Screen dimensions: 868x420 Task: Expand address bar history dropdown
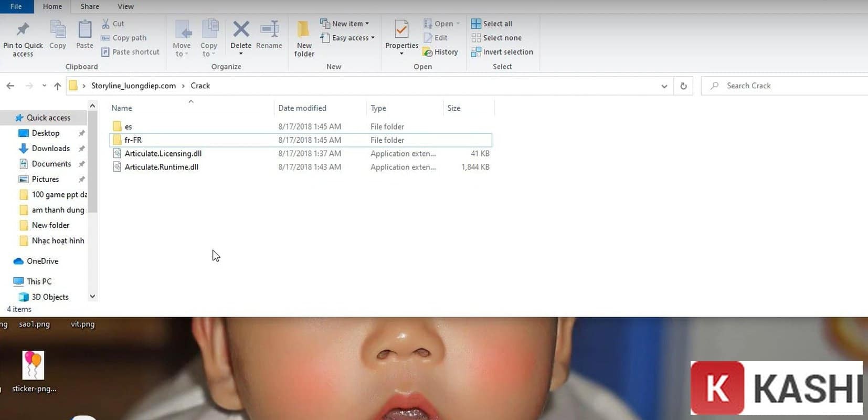pos(664,86)
